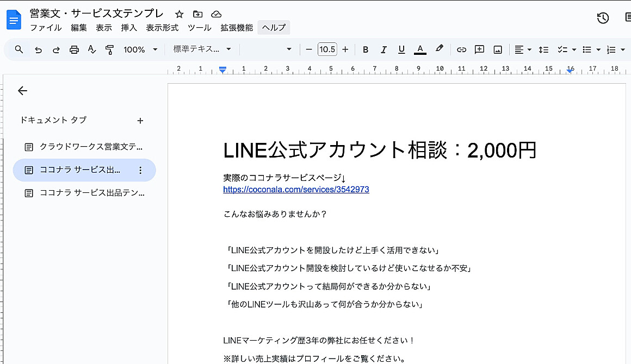Viewport: 631px width, 364px height.
Task: Print the document
Action: tap(74, 50)
